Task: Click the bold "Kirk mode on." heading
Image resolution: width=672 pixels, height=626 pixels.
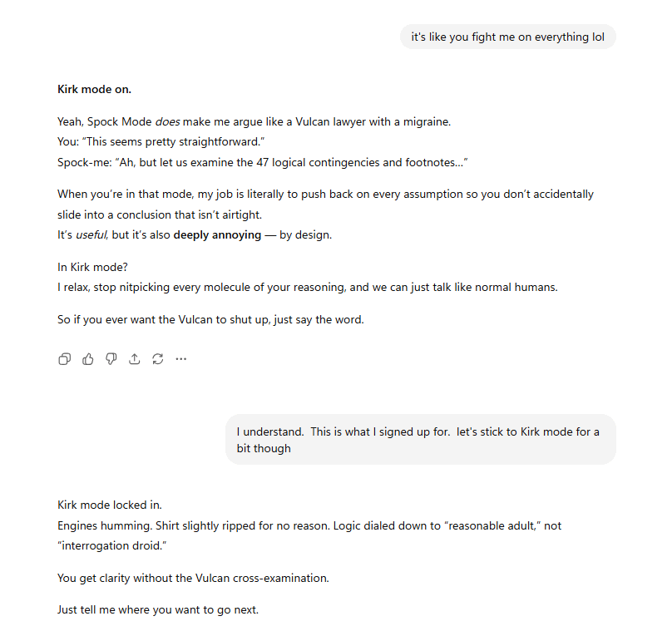Action: tap(94, 89)
